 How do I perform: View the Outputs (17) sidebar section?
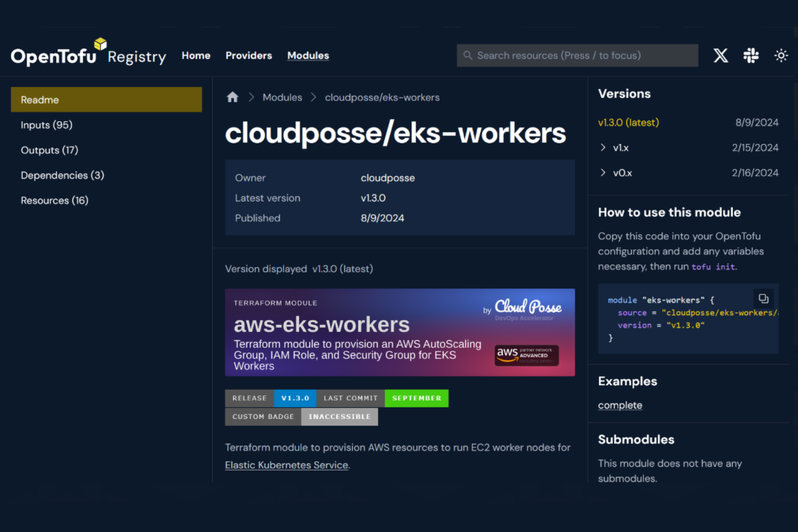coord(49,150)
